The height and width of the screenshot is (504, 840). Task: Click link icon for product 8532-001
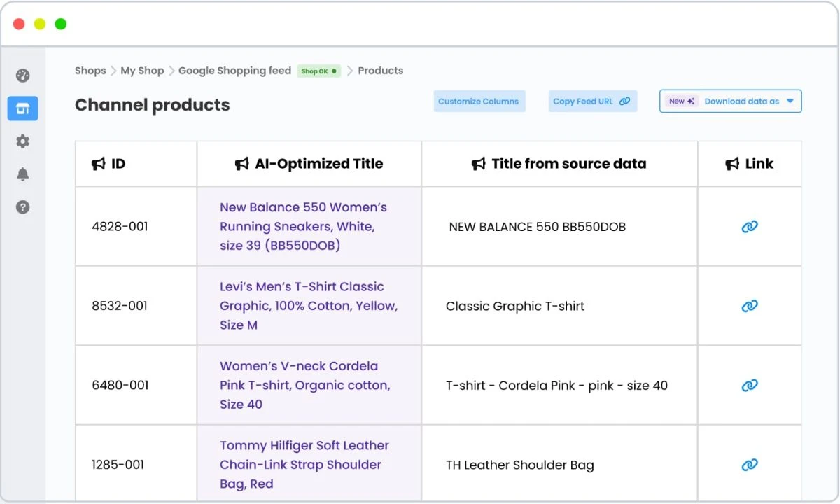tap(750, 306)
